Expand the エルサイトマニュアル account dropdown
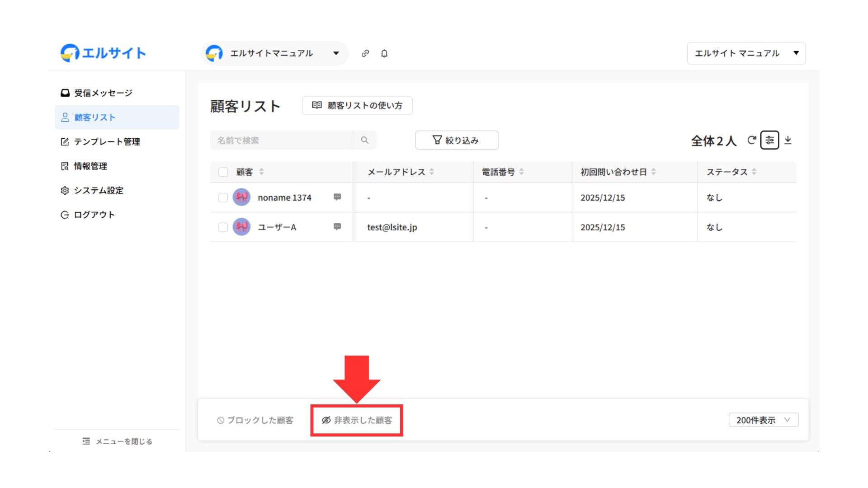 click(336, 53)
